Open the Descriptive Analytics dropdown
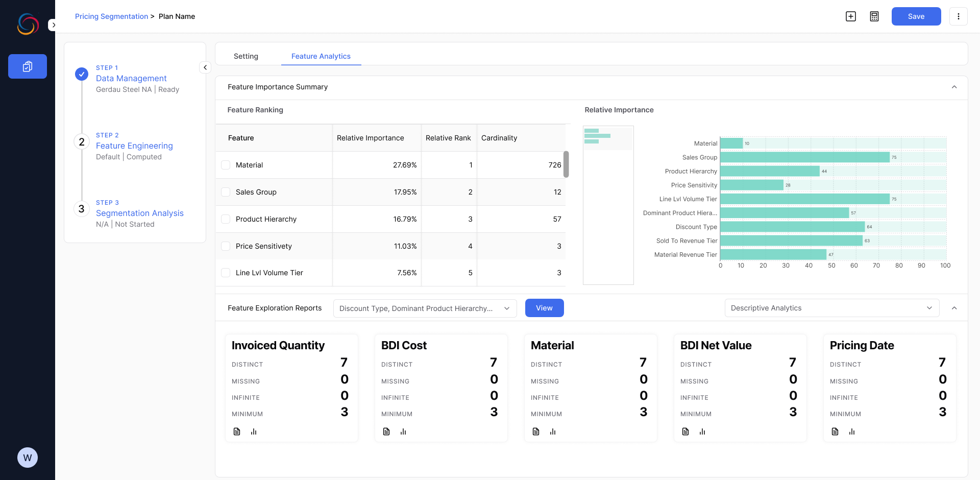Screen dimensions: 980x480 [x=831, y=308]
